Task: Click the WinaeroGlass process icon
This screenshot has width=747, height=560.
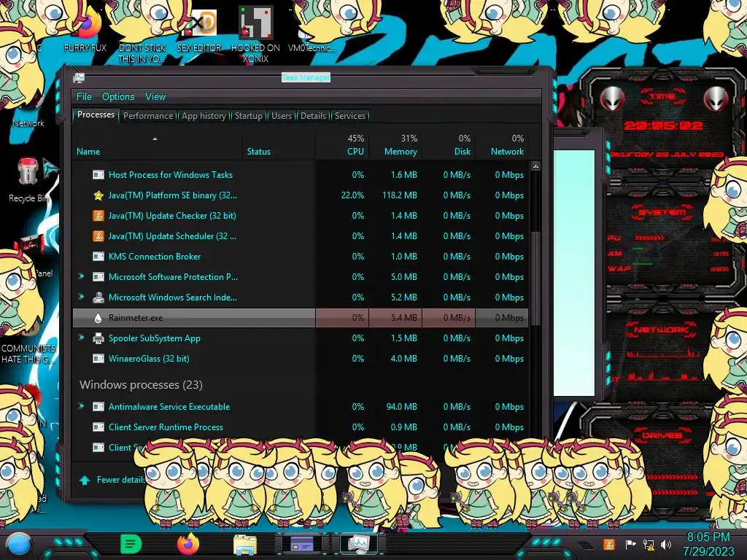Action: 98,359
